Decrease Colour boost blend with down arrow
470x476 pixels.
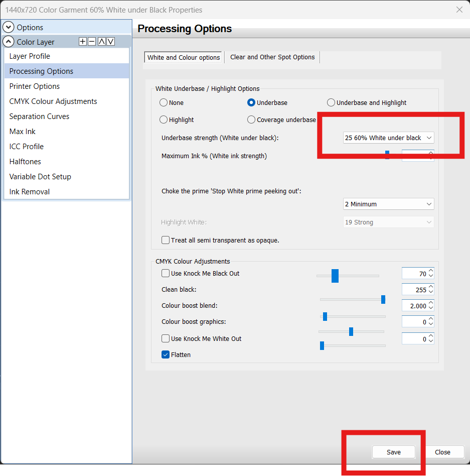(x=431, y=308)
